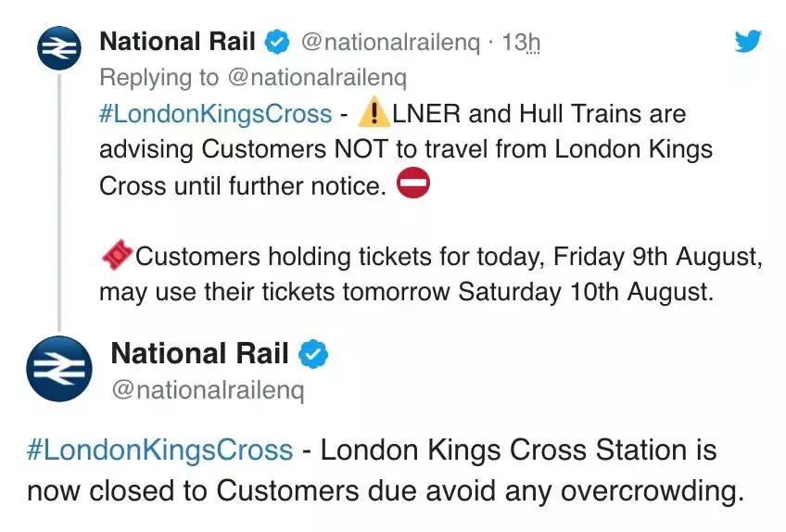The width and height of the screenshot is (786, 532).
Task: Click the red no-entry emoji after 'further notice'
Action: pos(413,184)
